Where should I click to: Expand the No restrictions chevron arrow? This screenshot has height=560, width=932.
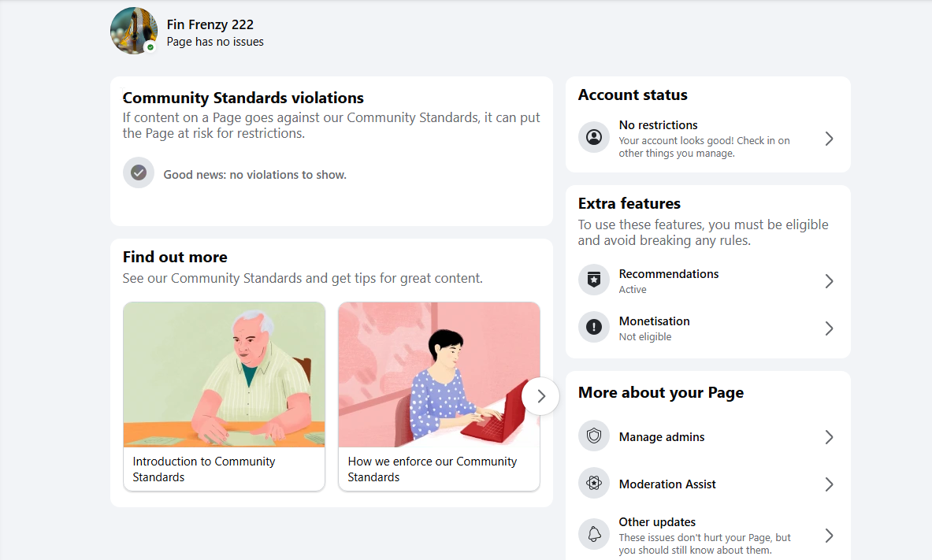tap(829, 139)
